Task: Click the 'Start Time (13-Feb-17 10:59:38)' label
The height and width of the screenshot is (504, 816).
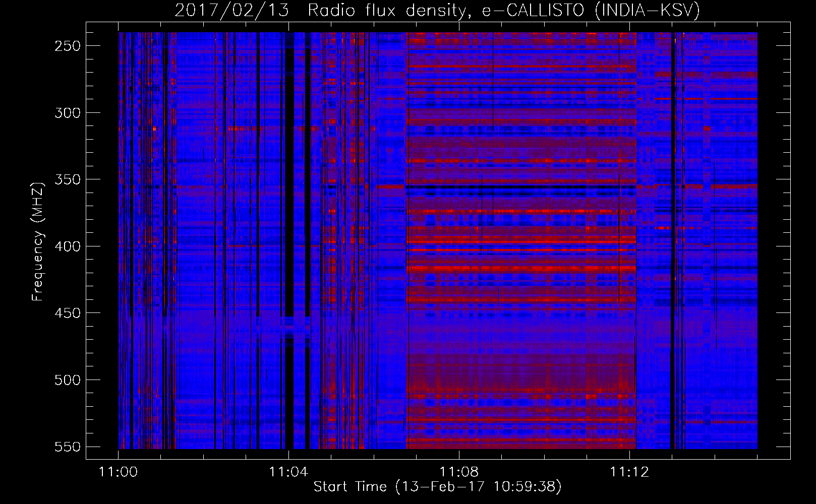Action: tap(437, 487)
